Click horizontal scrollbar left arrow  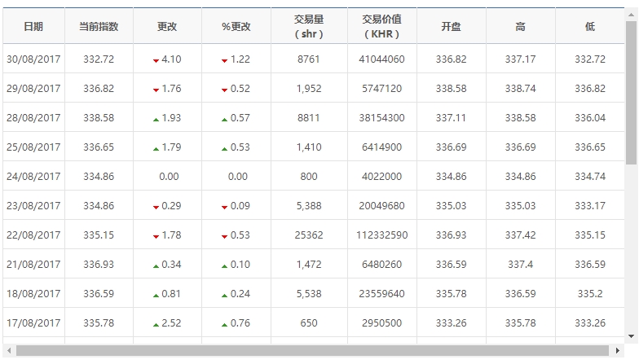click(x=8, y=351)
